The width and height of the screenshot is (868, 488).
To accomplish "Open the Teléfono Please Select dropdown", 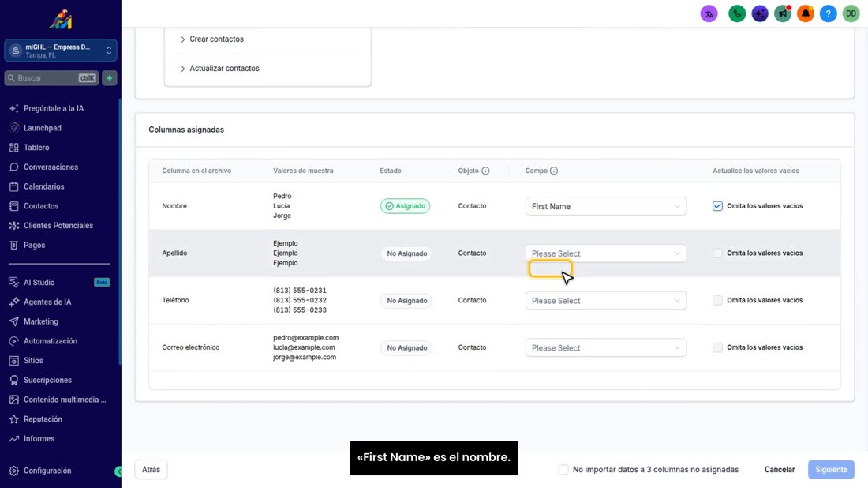I will pos(605,300).
